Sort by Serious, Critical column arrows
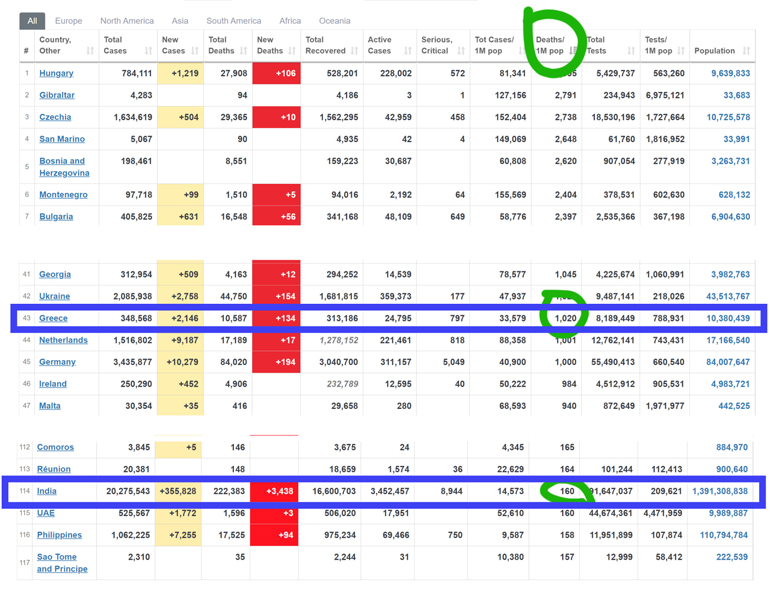 [461, 51]
